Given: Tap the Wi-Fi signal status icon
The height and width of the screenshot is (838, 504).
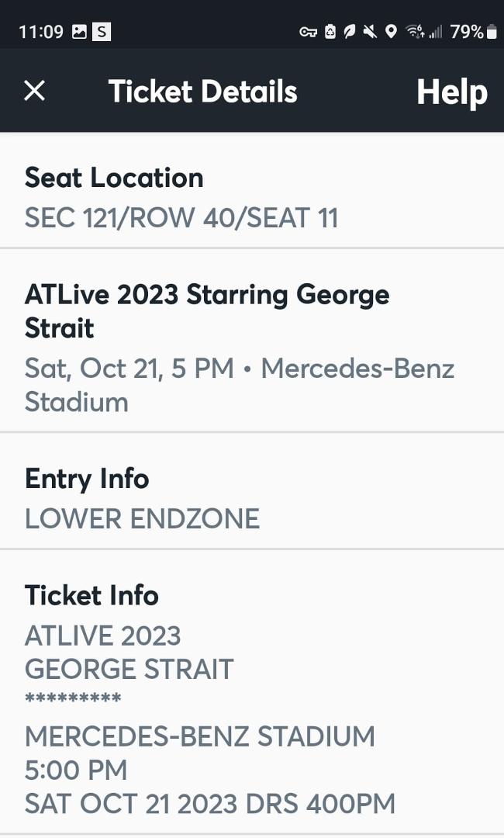Looking at the screenshot, I should pos(415,32).
